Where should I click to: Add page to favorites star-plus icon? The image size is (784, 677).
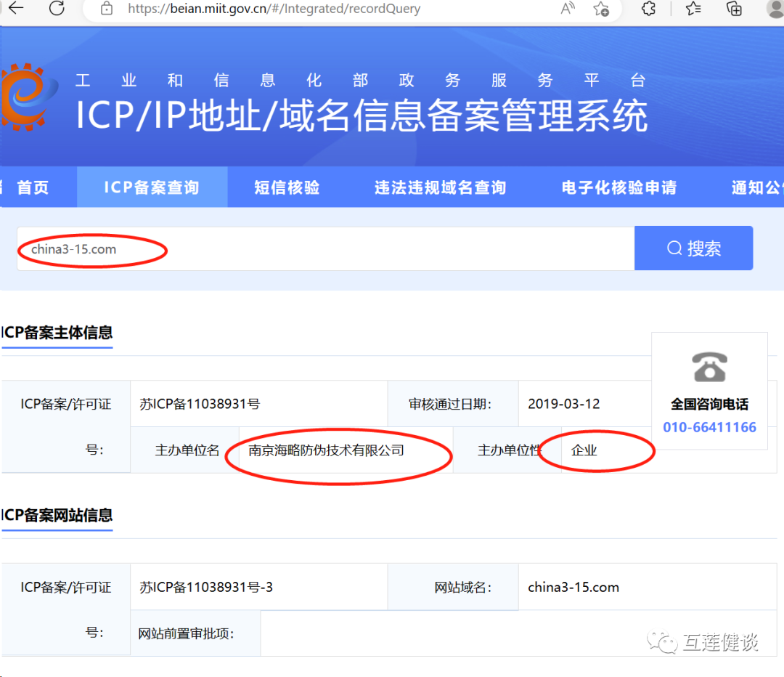[x=601, y=9]
